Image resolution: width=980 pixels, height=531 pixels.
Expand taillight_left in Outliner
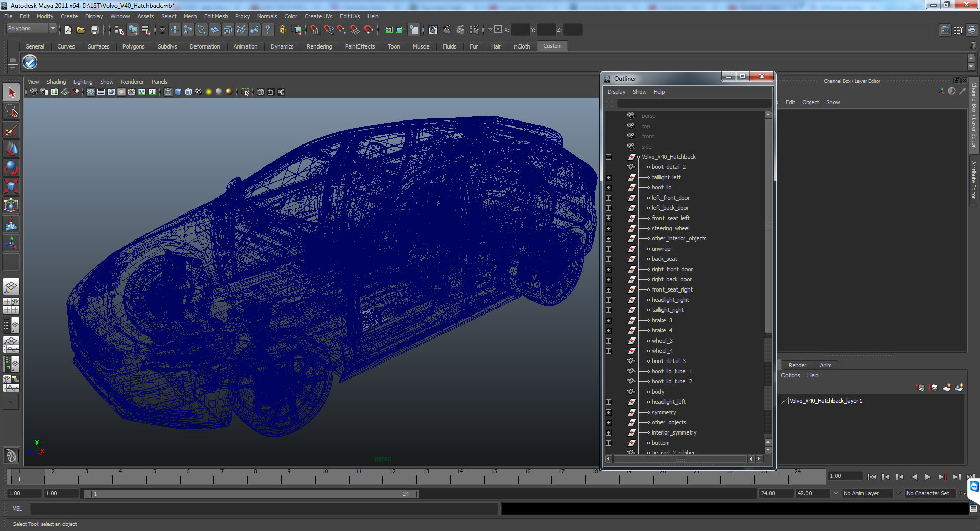pyautogui.click(x=608, y=177)
